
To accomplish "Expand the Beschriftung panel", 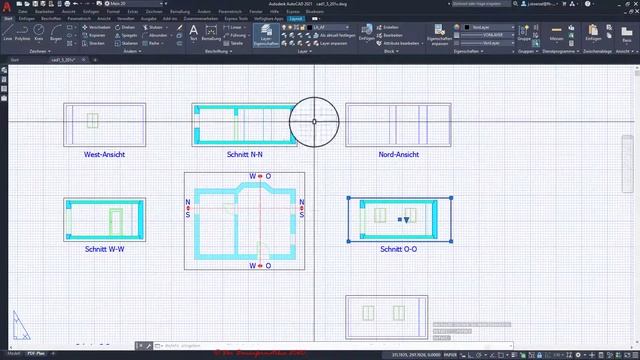I will pos(218,51).
